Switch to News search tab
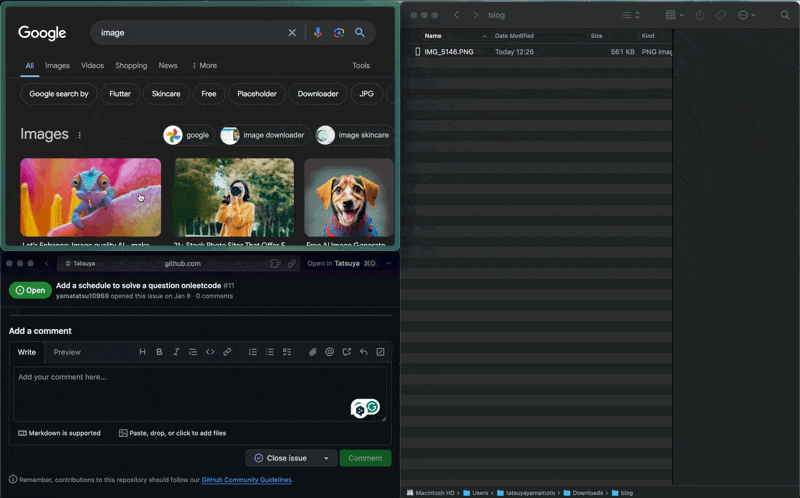Viewport: 800px width, 498px height. click(x=168, y=65)
